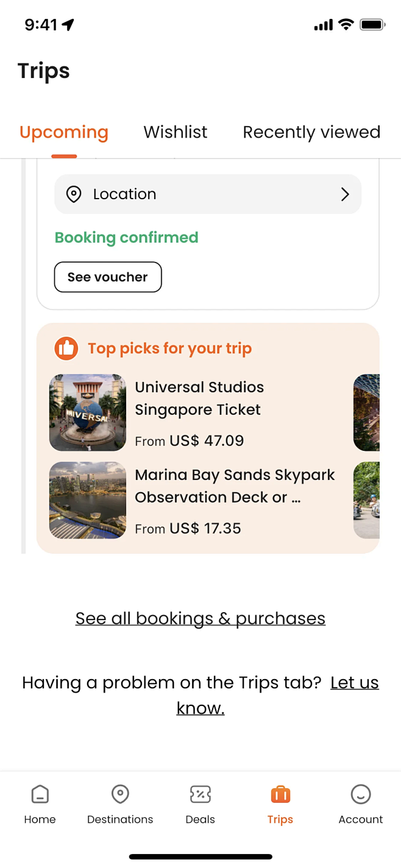Tap the thumbs-up Top picks icon
This screenshot has width=401, height=868.
[66, 348]
